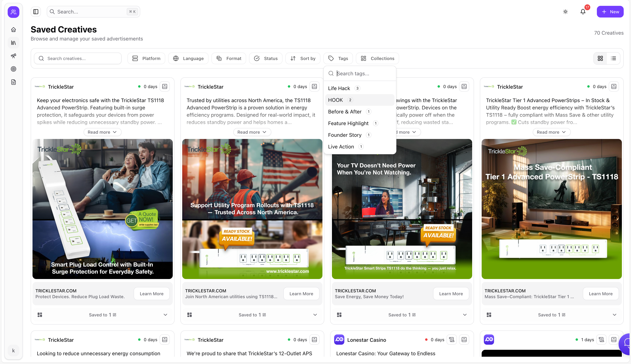Open the library icon in sidebar
Screen dimensions: 631x364
tap(14, 43)
